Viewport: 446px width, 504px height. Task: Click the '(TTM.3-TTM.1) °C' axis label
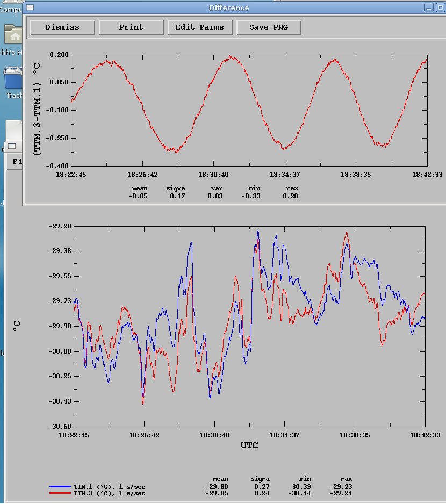(37, 110)
